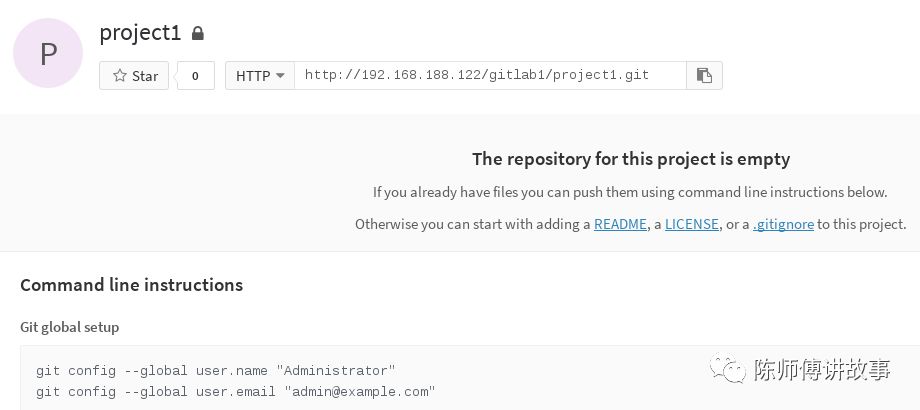Click the project1.git clone URL field
The image size is (920, 410).
tap(490, 75)
